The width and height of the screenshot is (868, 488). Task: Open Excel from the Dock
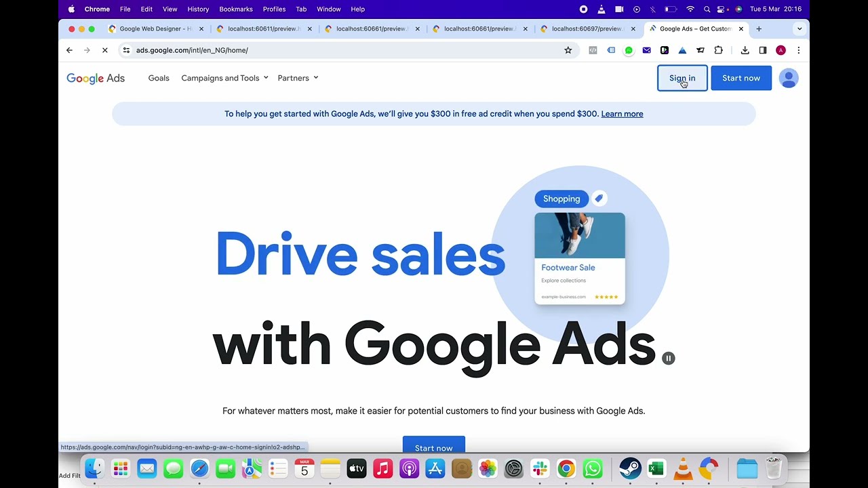[x=656, y=468]
